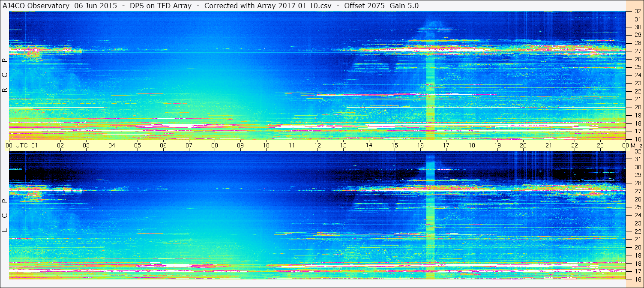Select hour 12 on the UTC time axis
644x288 pixels.
click(x=318, y=145)
